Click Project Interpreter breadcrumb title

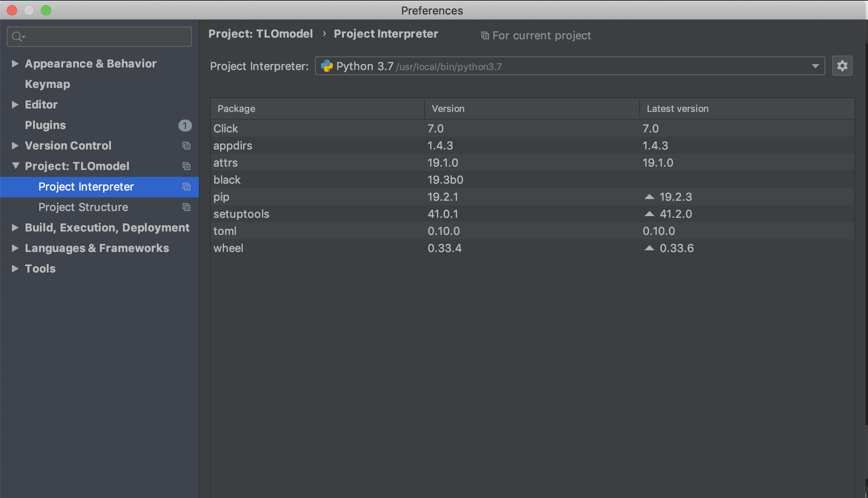coord(386,34)
